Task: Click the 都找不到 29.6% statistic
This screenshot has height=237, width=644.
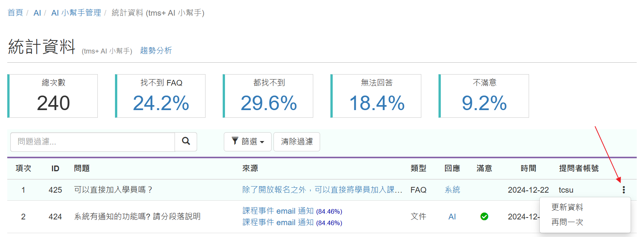Action: click(269, 103)
